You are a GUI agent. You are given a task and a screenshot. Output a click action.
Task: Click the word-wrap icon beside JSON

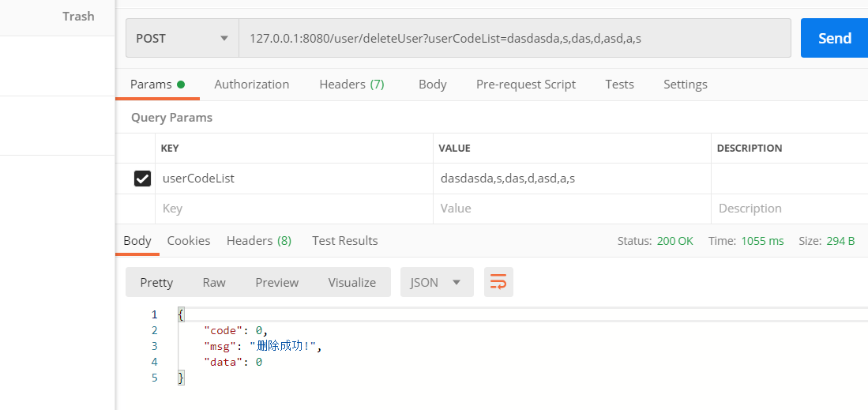(x=498, y=282)
